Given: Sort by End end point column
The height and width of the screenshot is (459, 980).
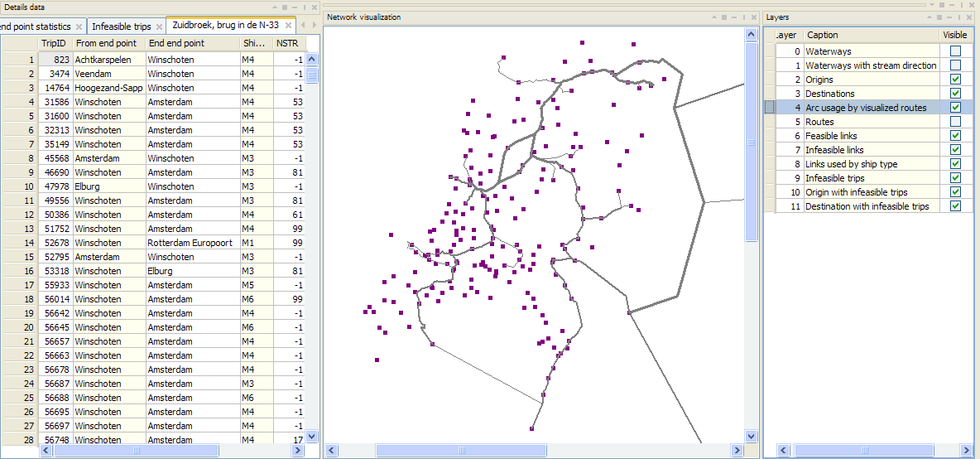Looking at the screenshot, I should [193, 44].
